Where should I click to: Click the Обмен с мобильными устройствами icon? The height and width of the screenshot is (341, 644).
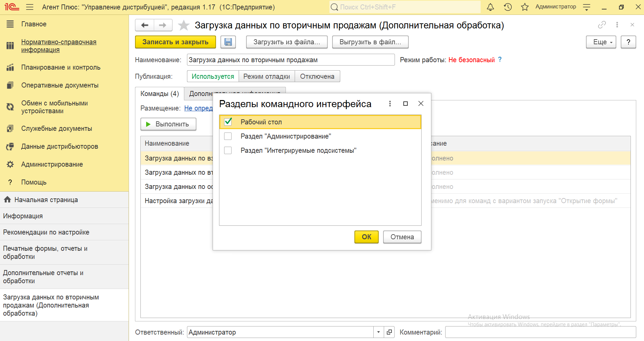(10, 107)
